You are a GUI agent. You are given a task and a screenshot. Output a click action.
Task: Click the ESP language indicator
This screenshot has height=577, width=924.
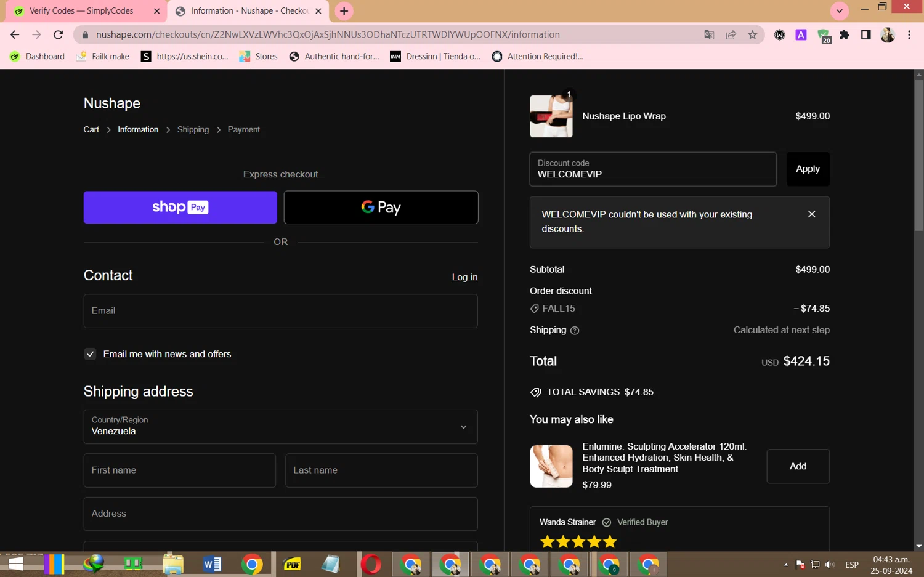(x=852, y=565)
